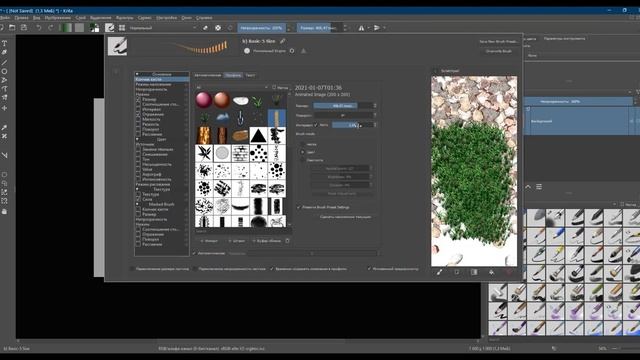The height and width of the screenshot is (360, 640).
Task: Open the brush presets grid icon
Action: pyautogui.click(x=122, y=28)
